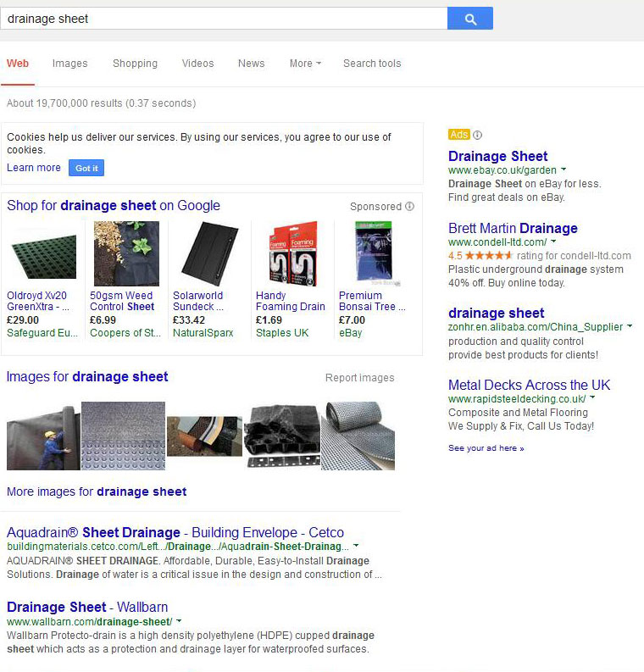Click the Report images link
Viewport: 644px width, 672px height.
[x=359, y=378]
